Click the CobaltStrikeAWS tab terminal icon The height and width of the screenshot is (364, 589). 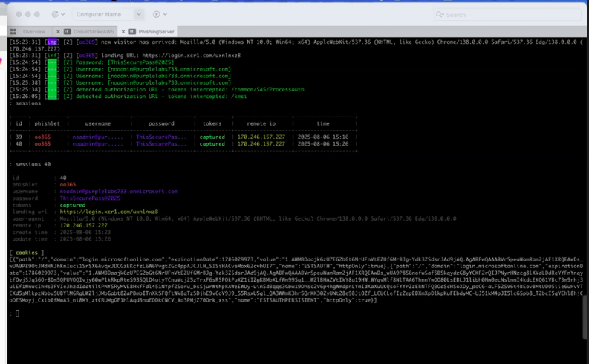click(x=68, y=32)
